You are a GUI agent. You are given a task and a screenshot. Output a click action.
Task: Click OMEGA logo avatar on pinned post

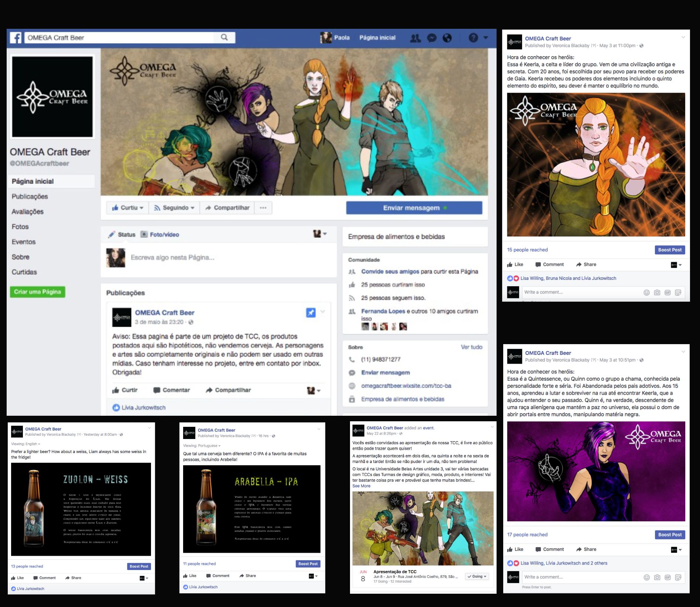121,317
